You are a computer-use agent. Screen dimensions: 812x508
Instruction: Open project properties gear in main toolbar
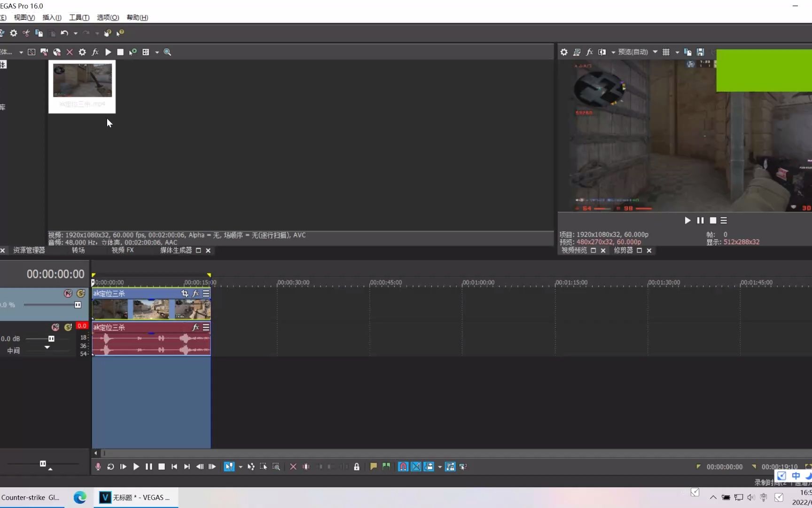[14, 33]
